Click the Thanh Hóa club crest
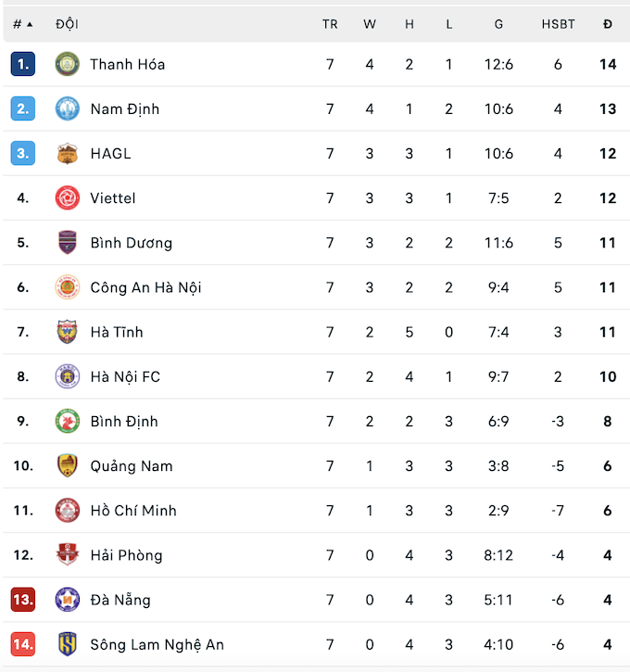The width and height of the screenshot is (630, 672). 68,64
